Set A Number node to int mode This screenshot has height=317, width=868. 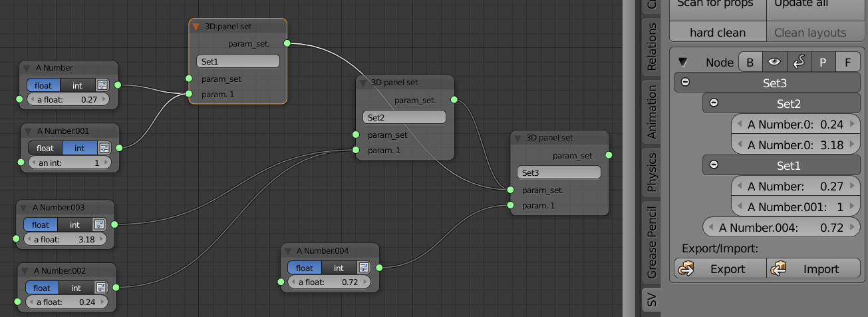click(x=78, y=85)
